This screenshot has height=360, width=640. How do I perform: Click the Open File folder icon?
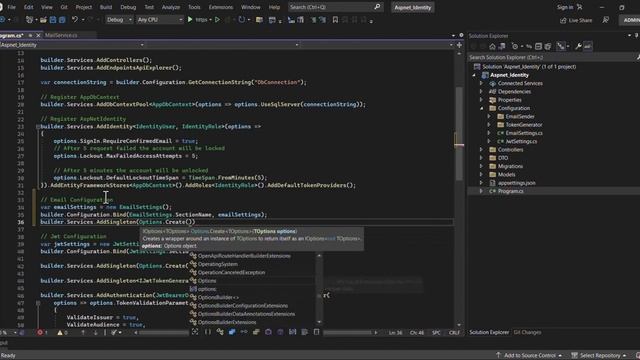click(43, 20)
